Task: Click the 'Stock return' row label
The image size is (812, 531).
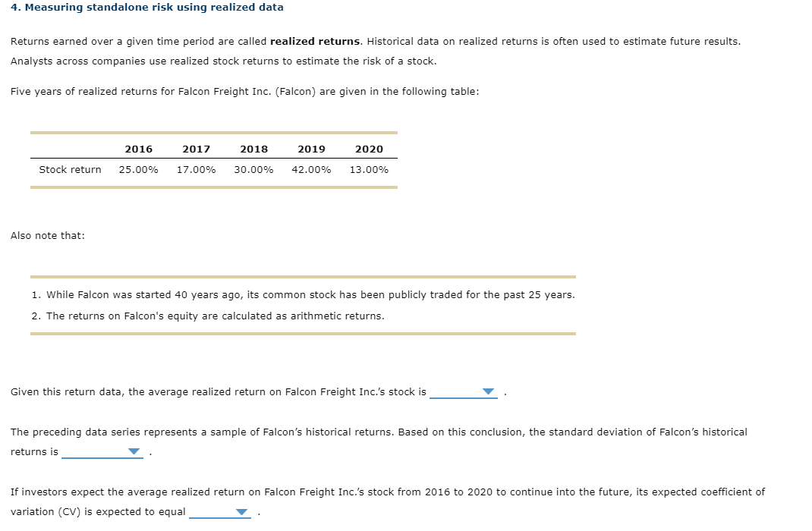Action: tap(70, 169)
